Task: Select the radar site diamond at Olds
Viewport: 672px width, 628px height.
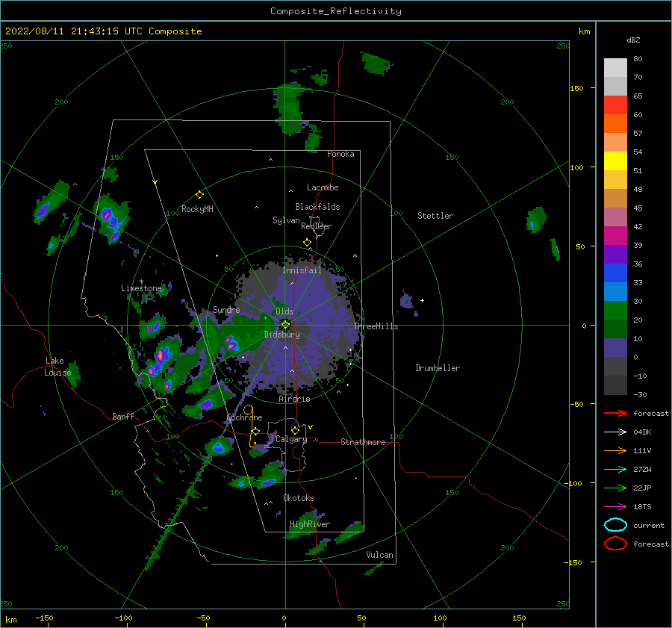Action: click(285, 325)
